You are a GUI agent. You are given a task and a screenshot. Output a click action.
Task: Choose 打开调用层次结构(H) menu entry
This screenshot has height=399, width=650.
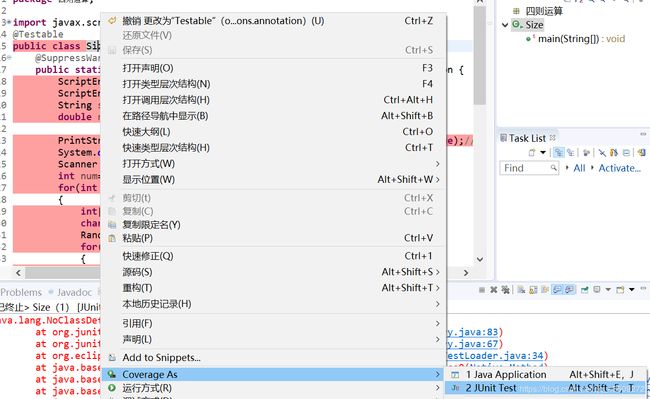click(274, 100)
